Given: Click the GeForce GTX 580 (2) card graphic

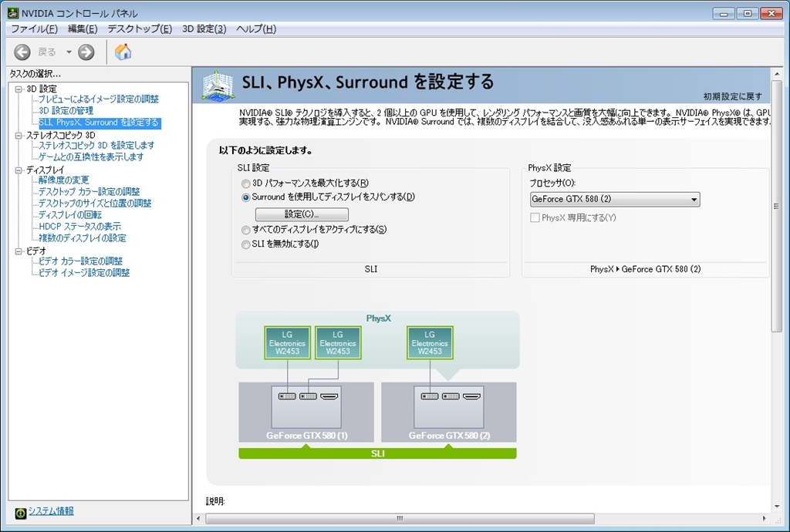Looking at the screenshot, I should click(448, 413).
